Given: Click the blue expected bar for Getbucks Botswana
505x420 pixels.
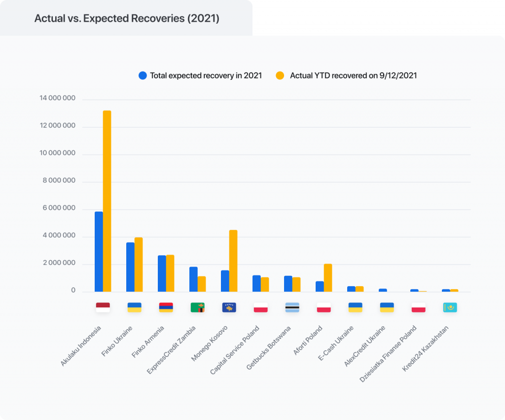Looking at the screenshot, I should coord(288,284).
